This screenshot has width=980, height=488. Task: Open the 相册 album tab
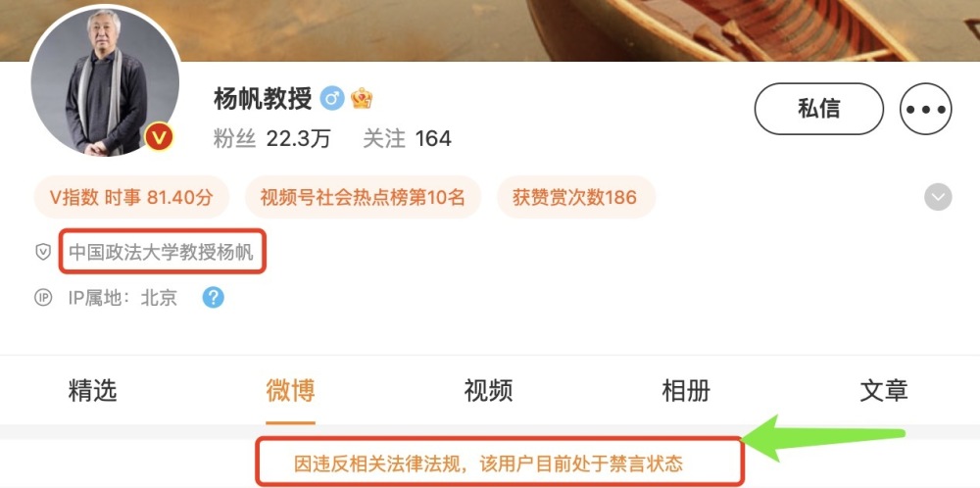686,391
